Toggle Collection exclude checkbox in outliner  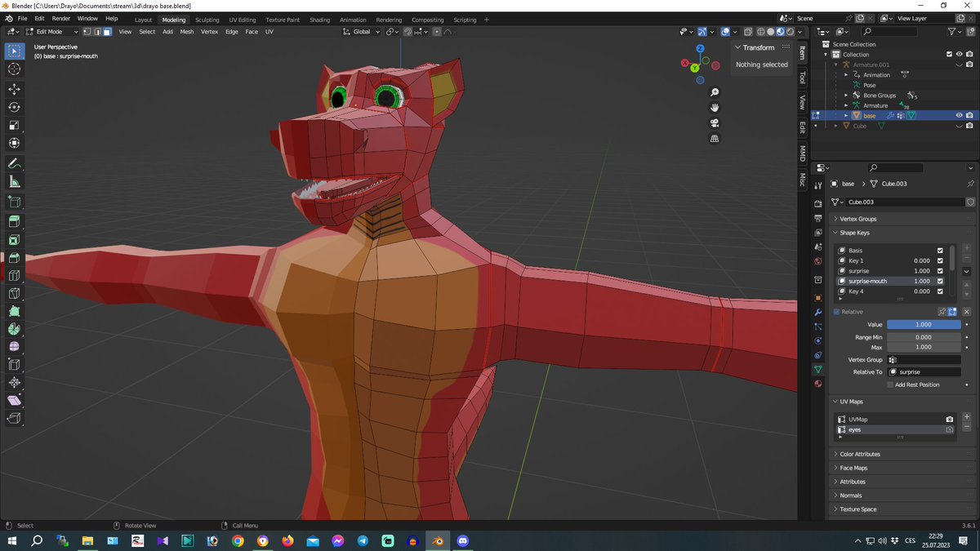click(x=949, y=55)
